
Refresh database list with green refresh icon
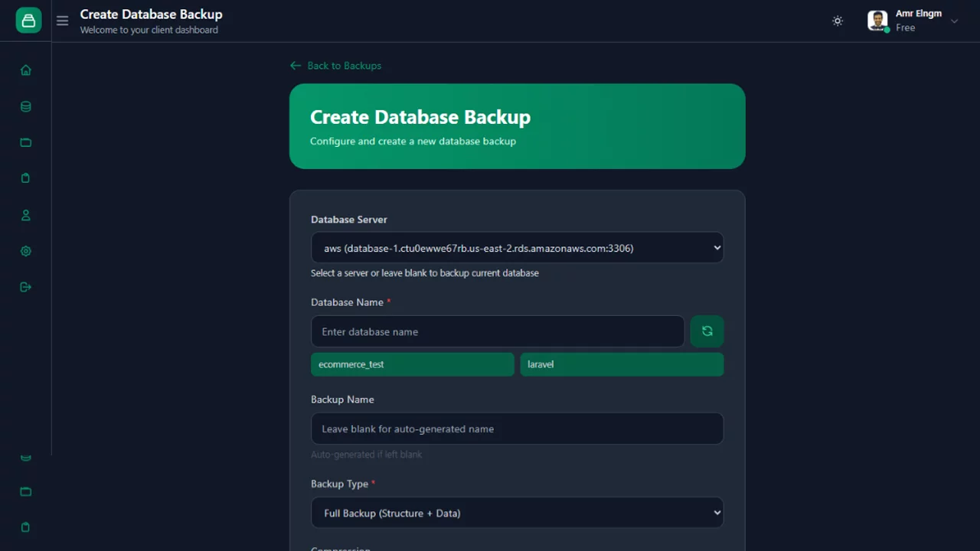707,331
